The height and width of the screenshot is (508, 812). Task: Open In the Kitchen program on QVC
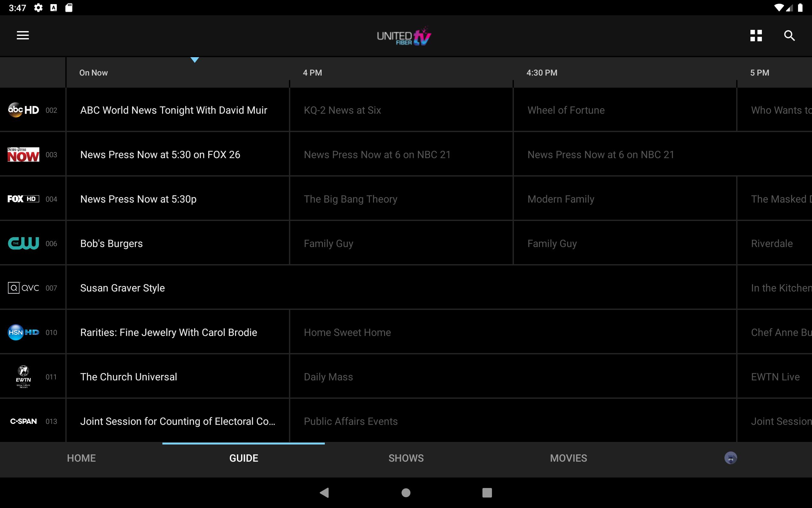click(x=775, y=288)
